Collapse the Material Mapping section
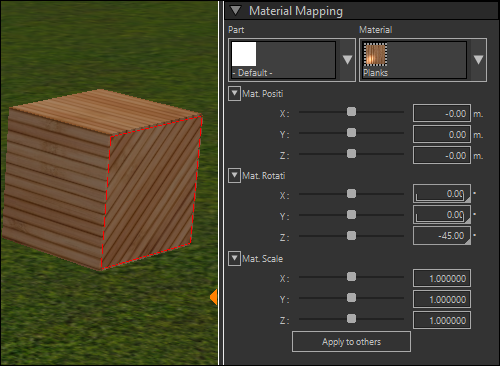500x366 pixels. pos(236,10)
